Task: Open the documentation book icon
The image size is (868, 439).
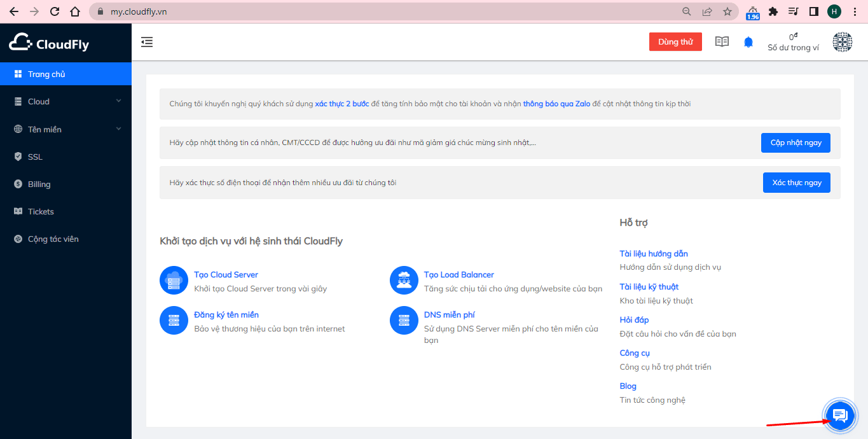Action: point(722,42)
